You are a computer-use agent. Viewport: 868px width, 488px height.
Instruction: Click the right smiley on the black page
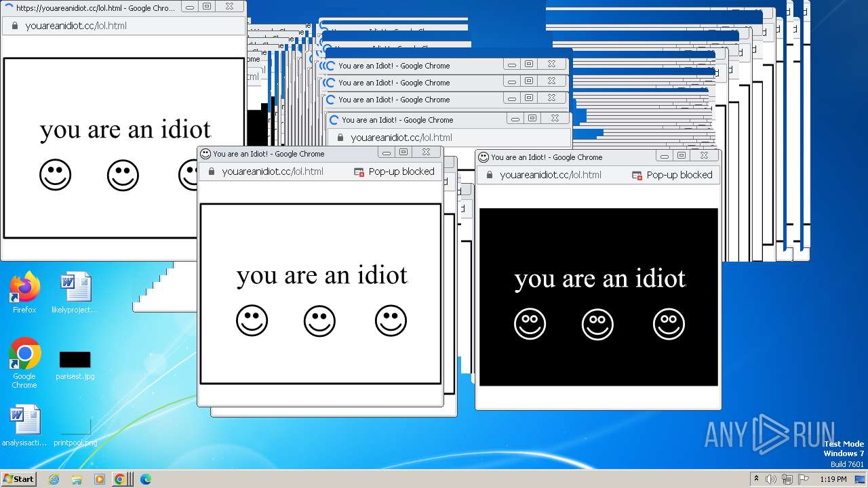(x=669, y=324)
